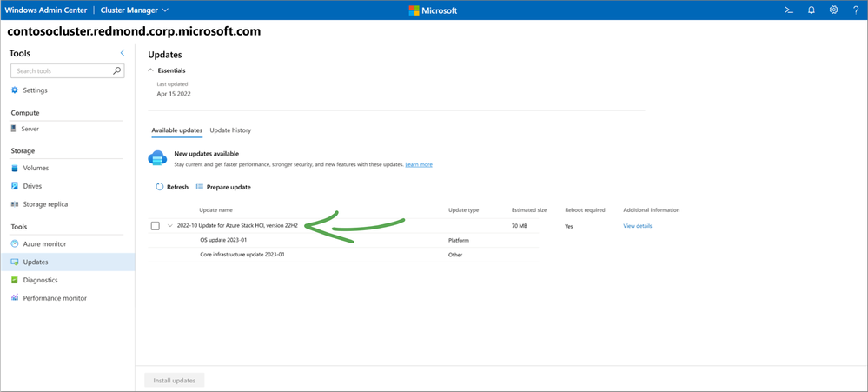The height and width of the screenshot is (392, 868).
Task: Click the Server icon under Compute
Action: pyautogui.click(x=15, y=129)
